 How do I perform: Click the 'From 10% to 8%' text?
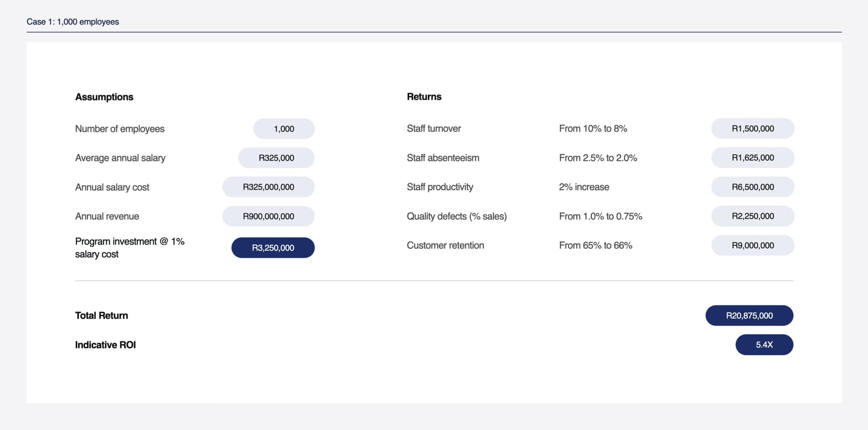click(593, 129)
